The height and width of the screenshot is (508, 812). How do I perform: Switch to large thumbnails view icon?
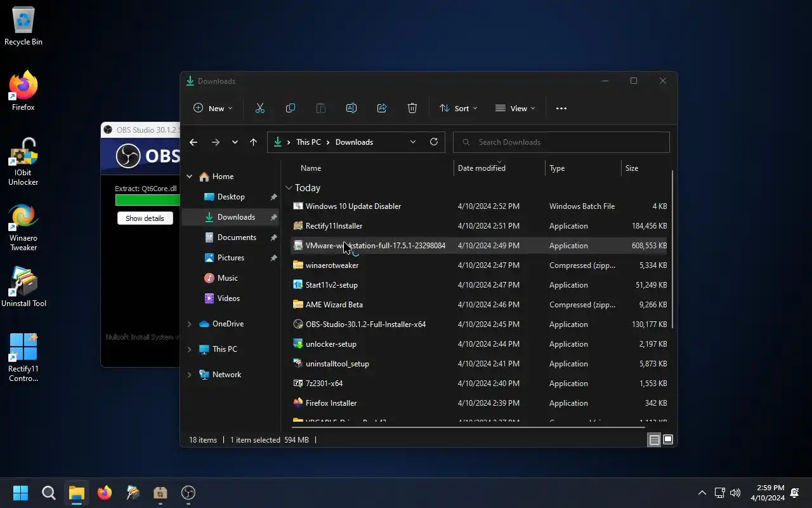tap(668, 439)
